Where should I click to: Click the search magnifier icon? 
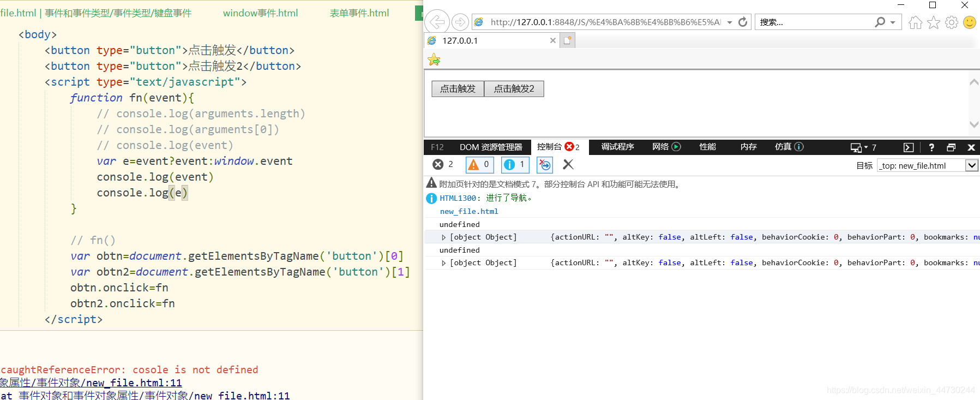click(880, 22)
